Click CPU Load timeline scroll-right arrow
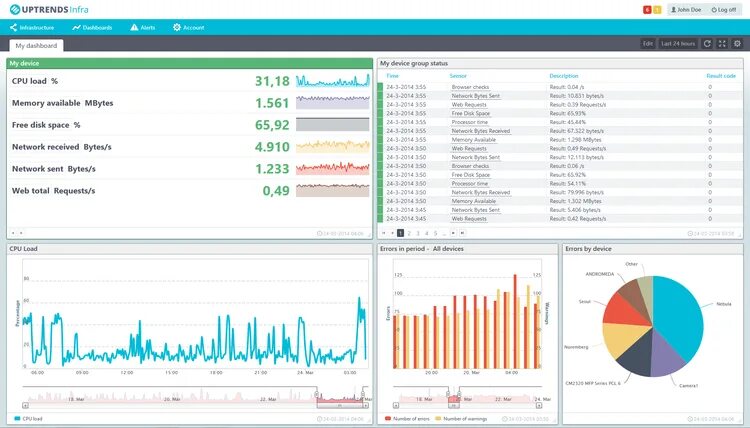 [x=366, y=406]
